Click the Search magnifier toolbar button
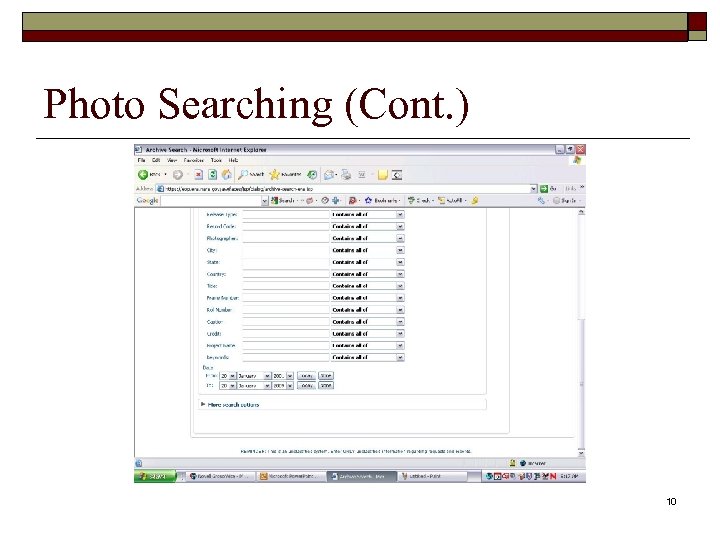Screen dimensions: 720x540 (x=251, y=174)
